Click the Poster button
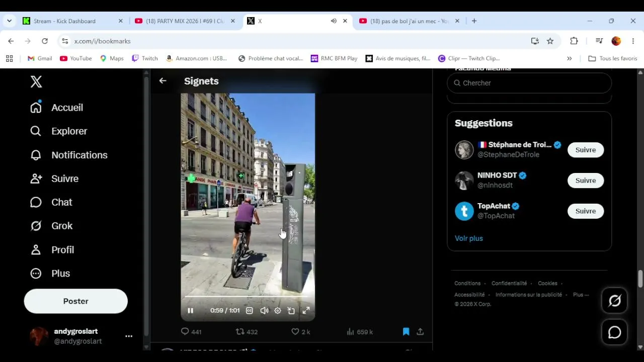 pos(75,301)
